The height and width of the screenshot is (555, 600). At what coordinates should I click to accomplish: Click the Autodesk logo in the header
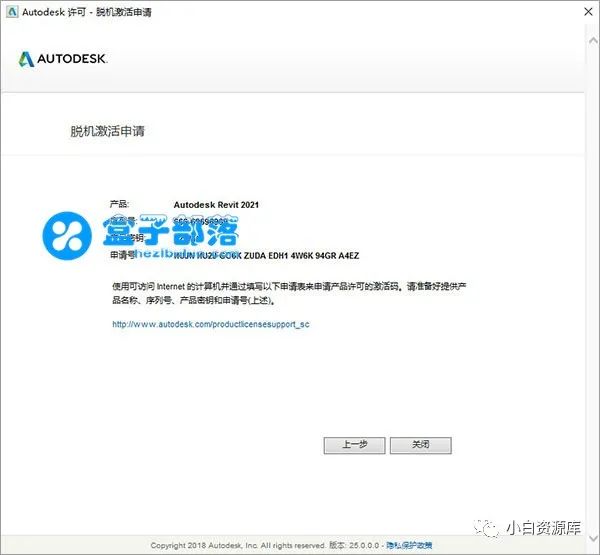tap(63, 59)
